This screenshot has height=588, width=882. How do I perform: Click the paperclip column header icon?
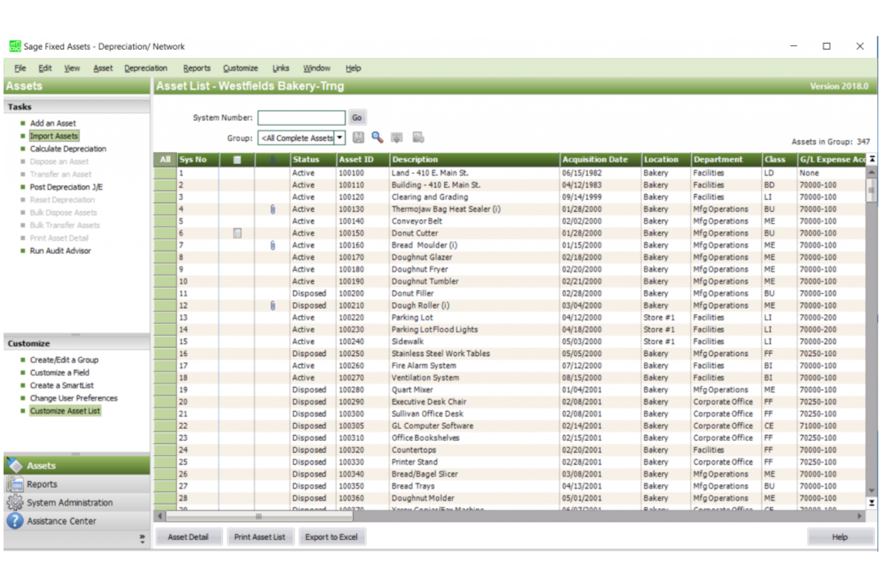click(x=273, y=159)
